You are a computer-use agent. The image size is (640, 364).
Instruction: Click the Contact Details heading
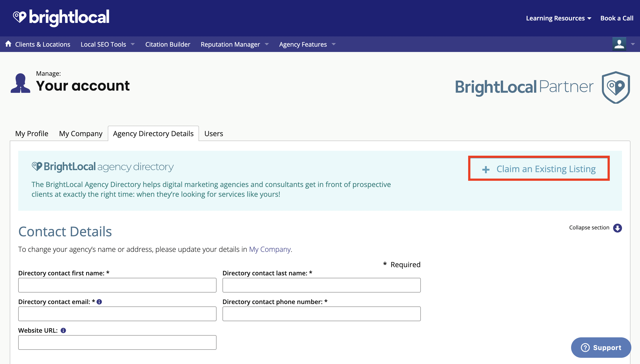click(x=65, y=231)
